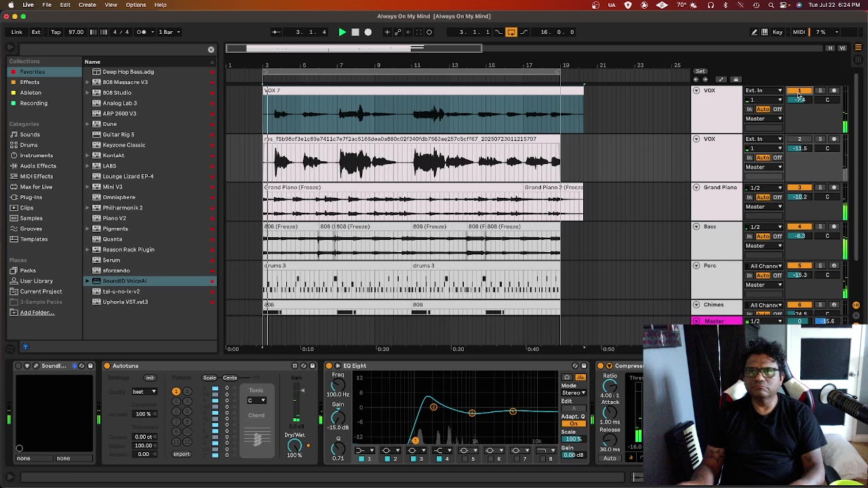The image size is (868, 488).
Task: Click previous locator arrow under Set
Action: click(696, 79)
